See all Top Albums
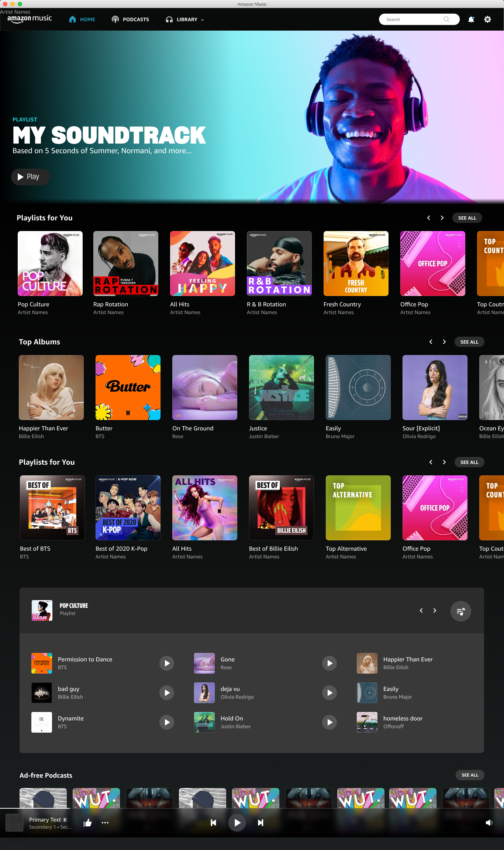504x850 pixels. pos(469,342)
